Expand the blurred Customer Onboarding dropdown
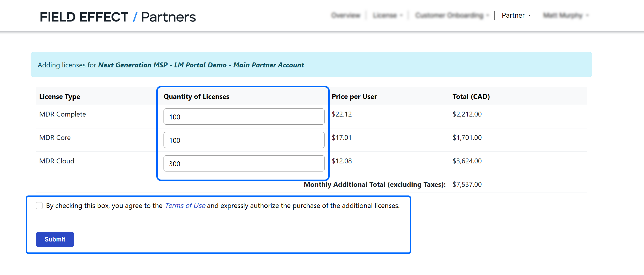Viewport: 644px width, 275px height. click(452, 15)
